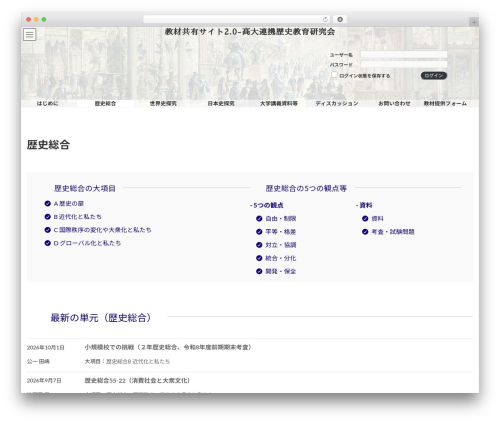Click the 最新の単元（歴史総合） heading
The height and width of the screenshot is (423, 500).
(x=101, y=318)
